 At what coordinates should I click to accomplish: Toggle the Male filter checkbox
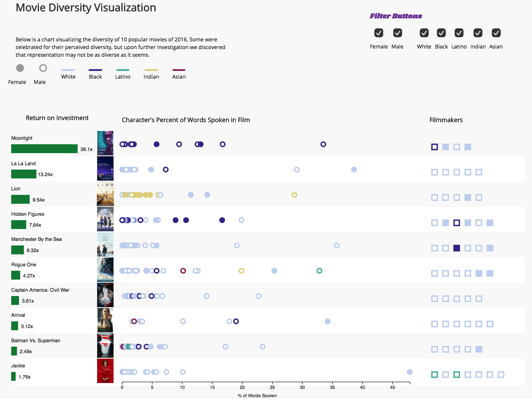click(x=397, y=33)
